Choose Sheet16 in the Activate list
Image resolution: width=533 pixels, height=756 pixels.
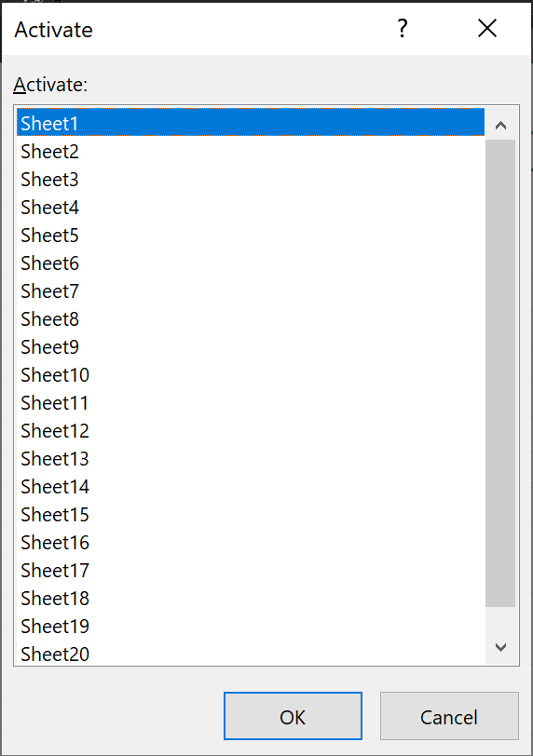tap(251, 543)
